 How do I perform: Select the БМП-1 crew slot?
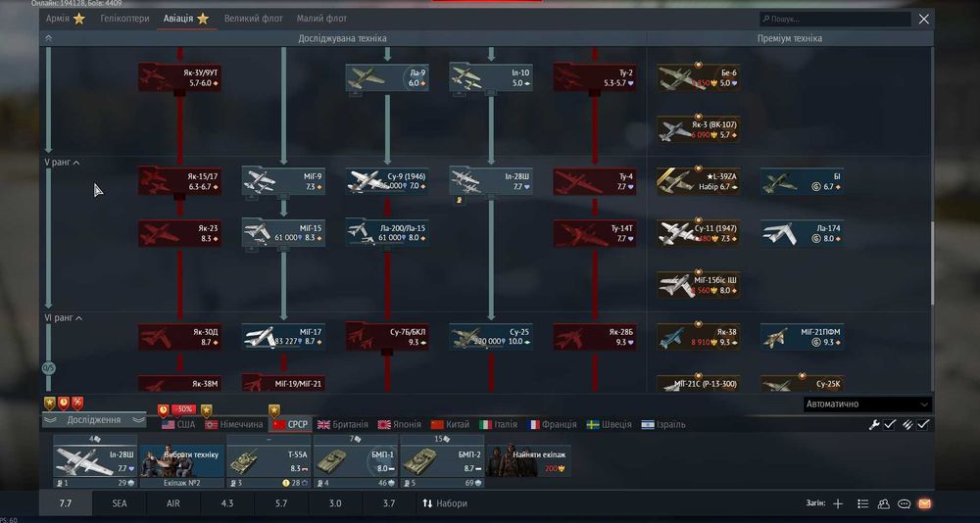[356, 461]
